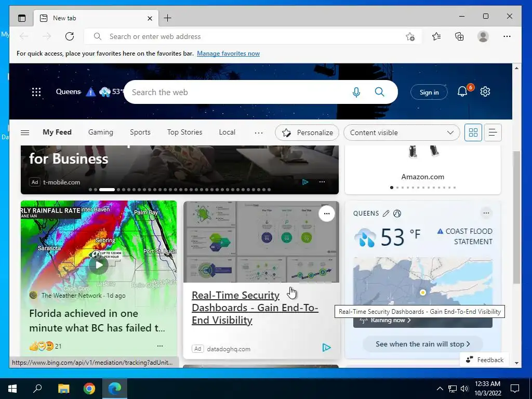Open the Florida achieved in one minute headline

[x=97, y=321]
